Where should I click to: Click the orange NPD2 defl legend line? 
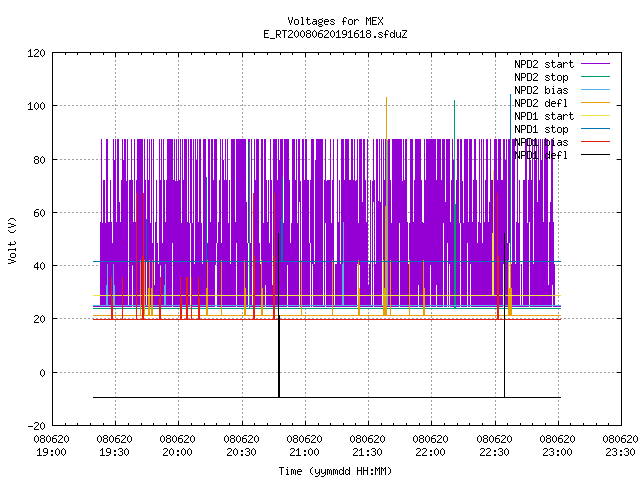tap(595, 102)
